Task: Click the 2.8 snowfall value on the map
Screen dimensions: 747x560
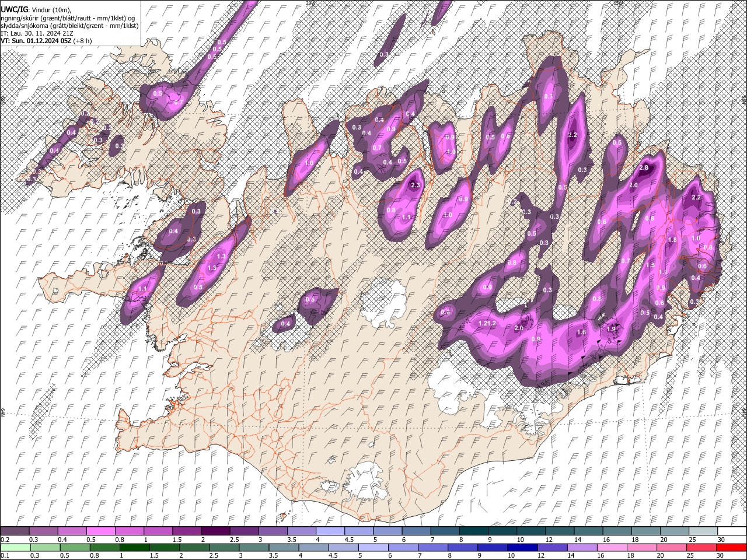Action: pos(644,168)
